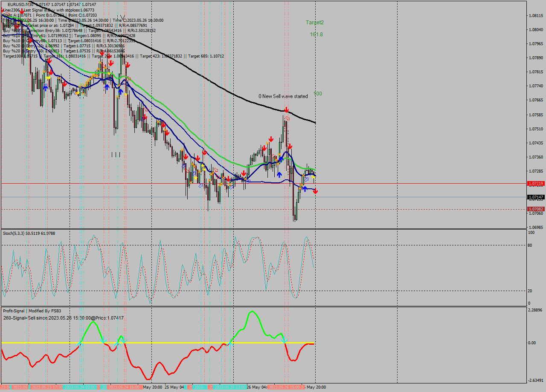The width and height of the screenshot is (546, 392).
Task: Click the black 1.07147 current price tag
Action: (x=536, y=197)
